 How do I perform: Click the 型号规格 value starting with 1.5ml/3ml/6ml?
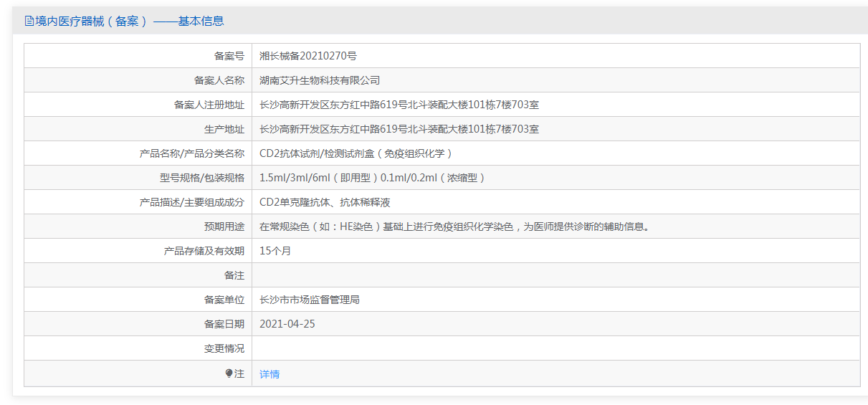pyautogui.click(x=373, y=178)
